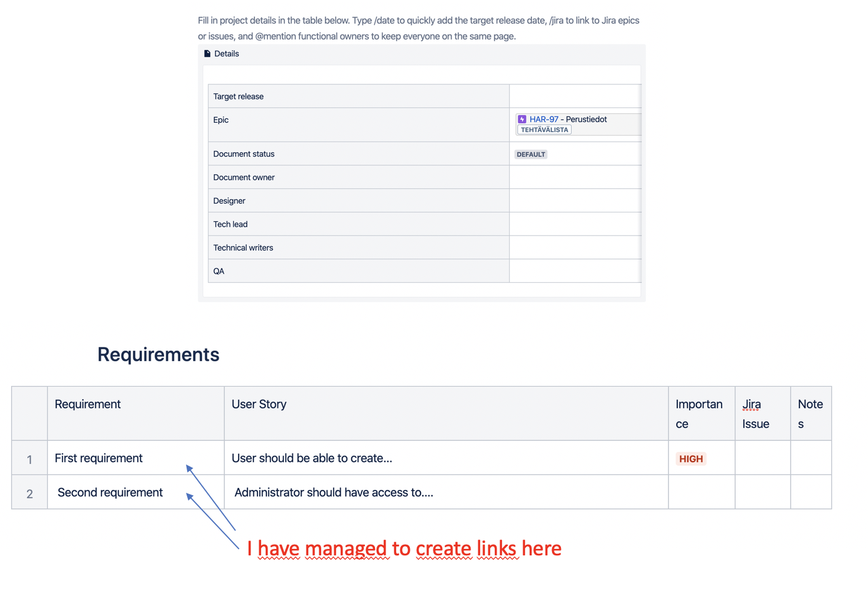Image resolution: width=868 pixels, height=589 pixels.
Task: Click the HIGH importance label
Action: pyautogui.click(x=691, y=459)
